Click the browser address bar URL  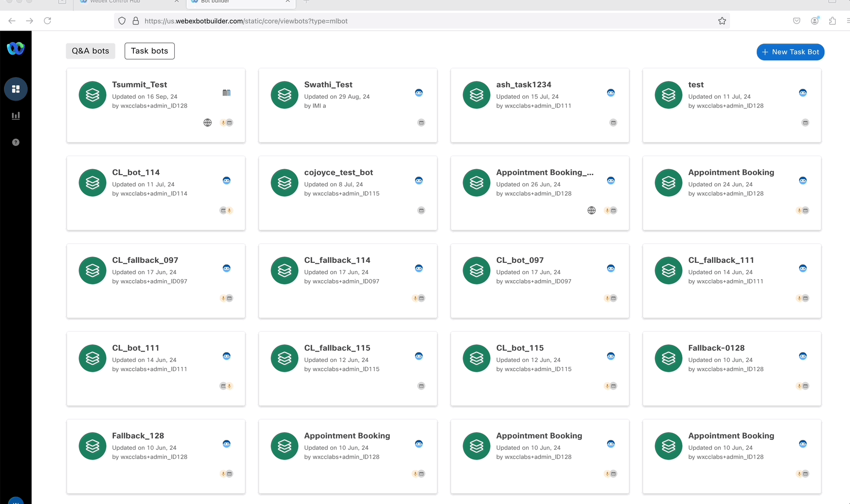click(x=246, y=21)
